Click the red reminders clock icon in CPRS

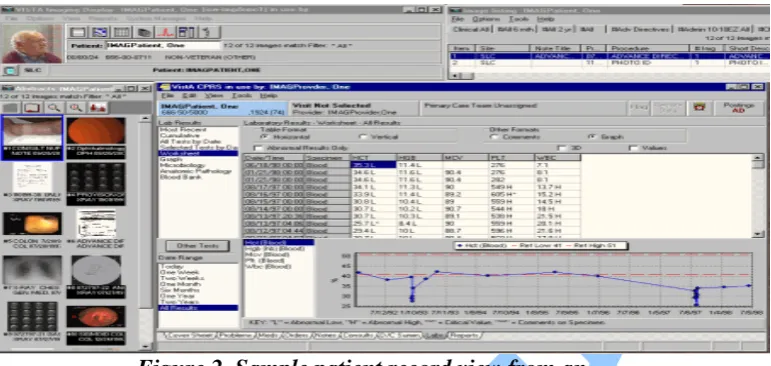(x=699, y=107)
